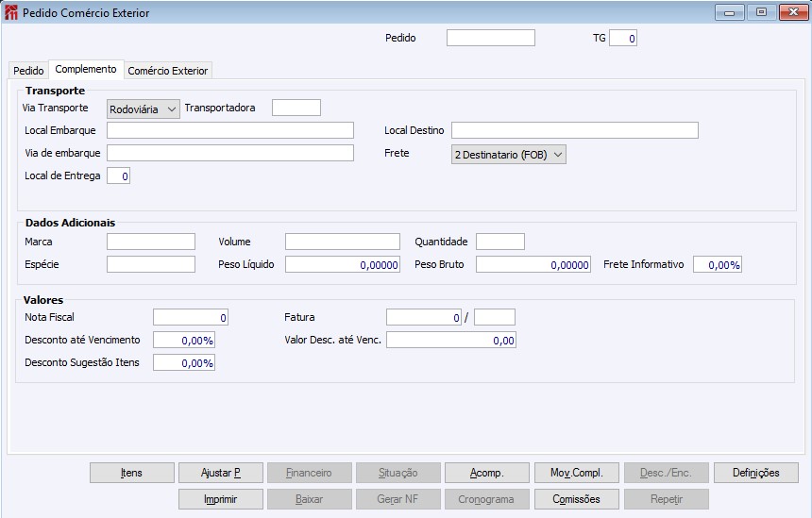Maximize the Pedido Comércio Exterior window
Screen dimensions: 812x518
761,12
